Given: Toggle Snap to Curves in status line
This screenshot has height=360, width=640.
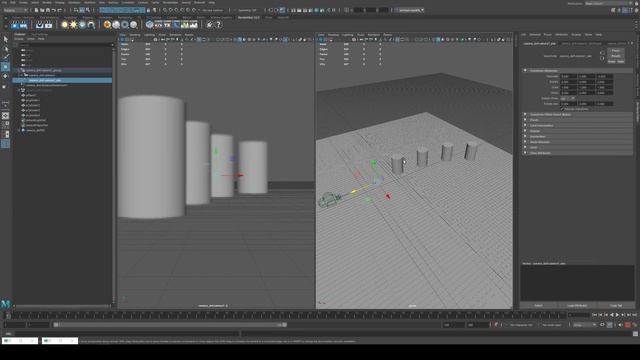Looking at the screenshot, I should click(171, 10).
